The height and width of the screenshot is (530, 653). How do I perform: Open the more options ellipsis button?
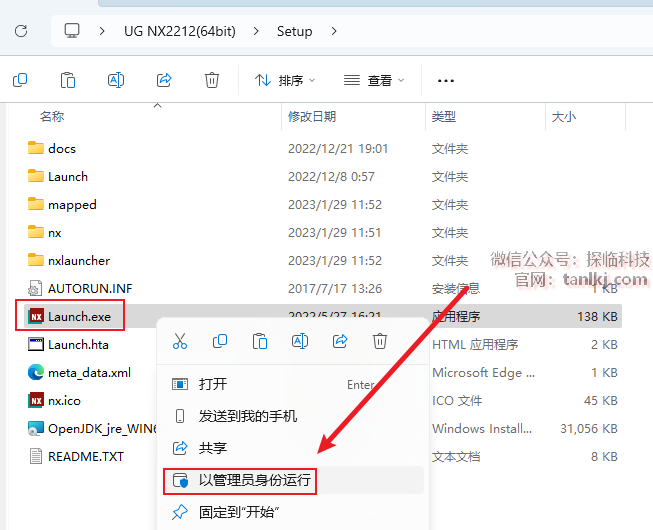[446, 80]
